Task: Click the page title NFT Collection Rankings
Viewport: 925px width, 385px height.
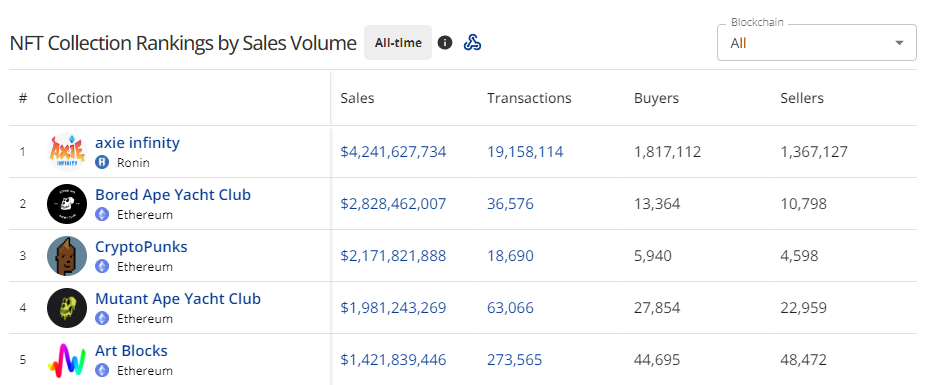Action: [x=183, y=43]
